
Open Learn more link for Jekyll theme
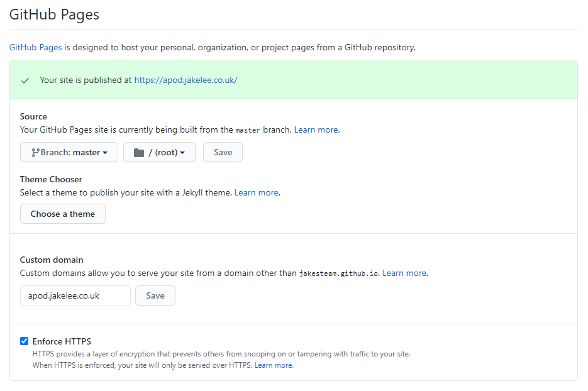257,193
